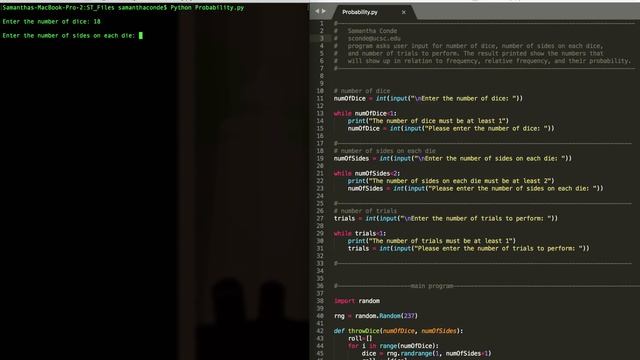Click the terminal command 'Python Probability.py'
Screen dimensions: 640x360
[x=207, y=8]
